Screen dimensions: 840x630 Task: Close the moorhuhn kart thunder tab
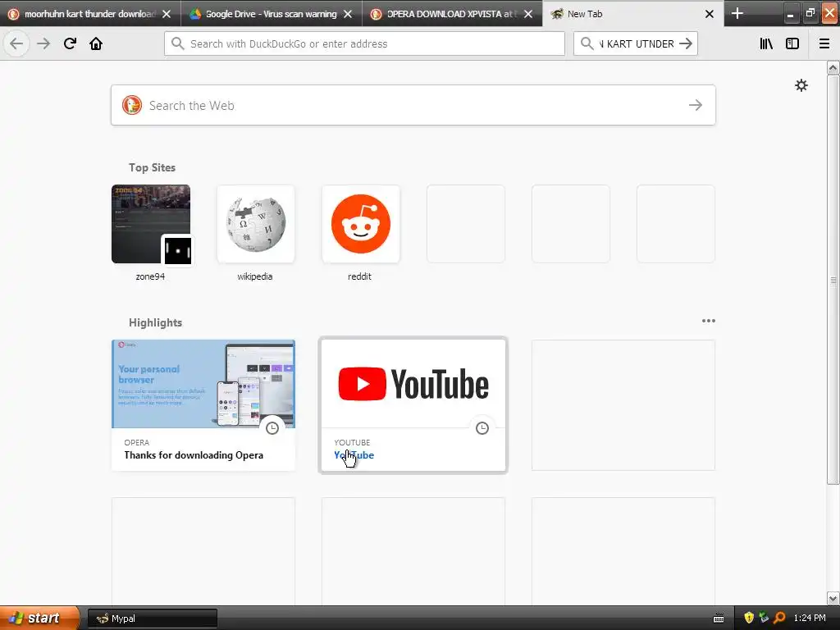click(x=167, y=14)
